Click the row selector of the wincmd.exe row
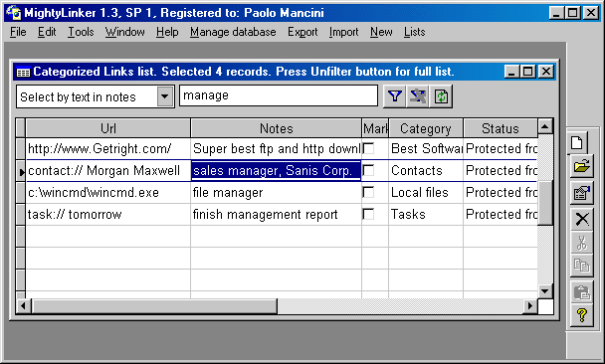Screen dimensions: 605x364 click(21, 192)
